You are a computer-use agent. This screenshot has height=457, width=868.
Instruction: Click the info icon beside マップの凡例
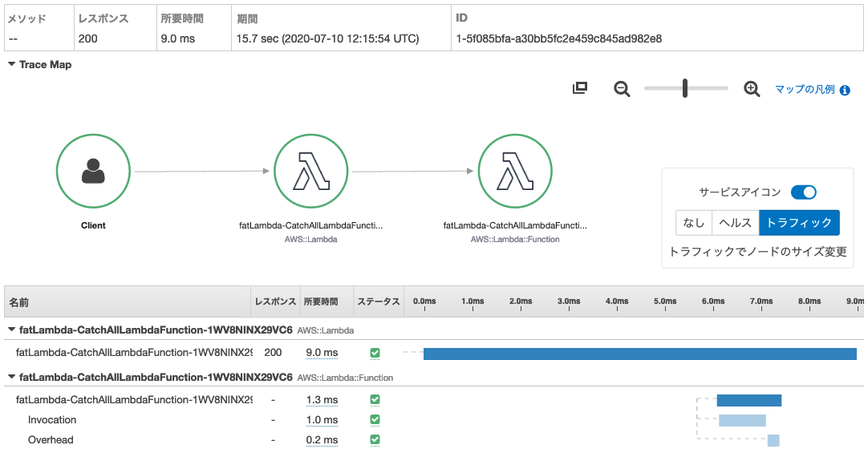(845, 90)
